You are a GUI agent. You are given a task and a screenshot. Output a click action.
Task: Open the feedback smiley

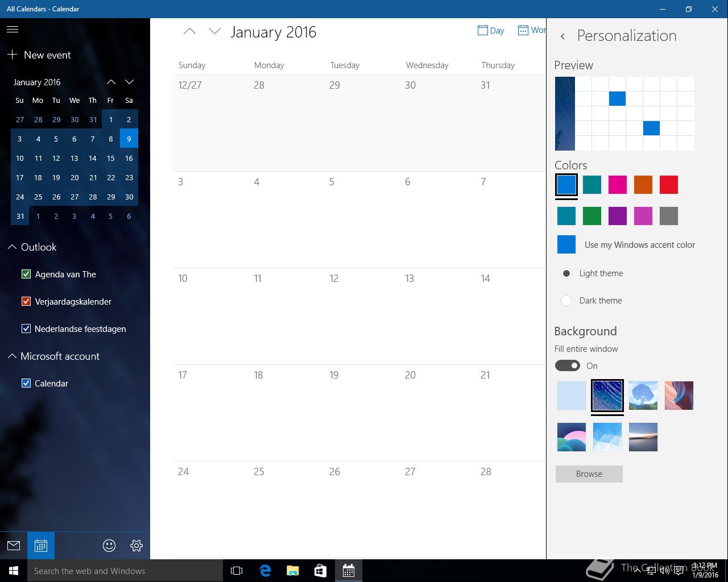tap(109, 546)
